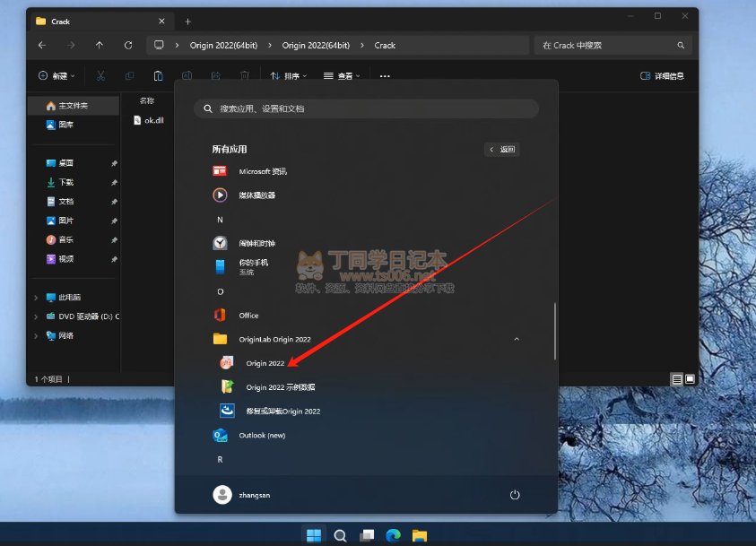Collapse the OriginLab Origin 2022 folder
The height and width of the screenshot is (546, 756).
pyautogui.click(x=516, y=340)
